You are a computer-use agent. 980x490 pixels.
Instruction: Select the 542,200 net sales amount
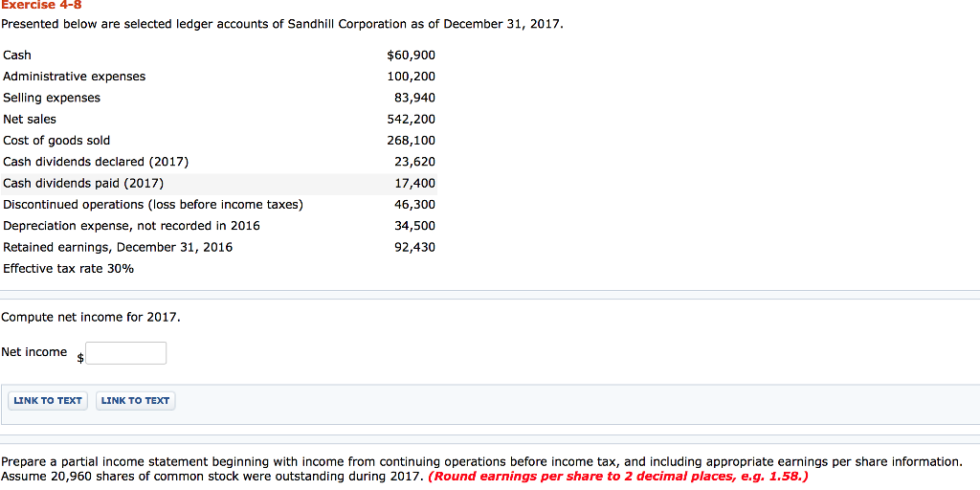click(412, 119)
